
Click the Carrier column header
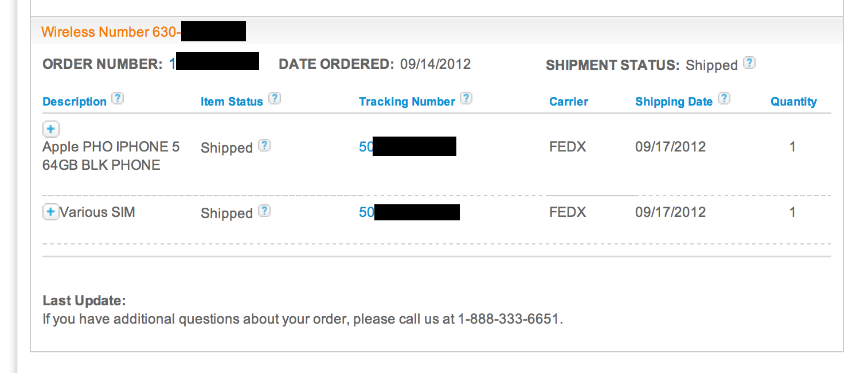tap(569, 102)
